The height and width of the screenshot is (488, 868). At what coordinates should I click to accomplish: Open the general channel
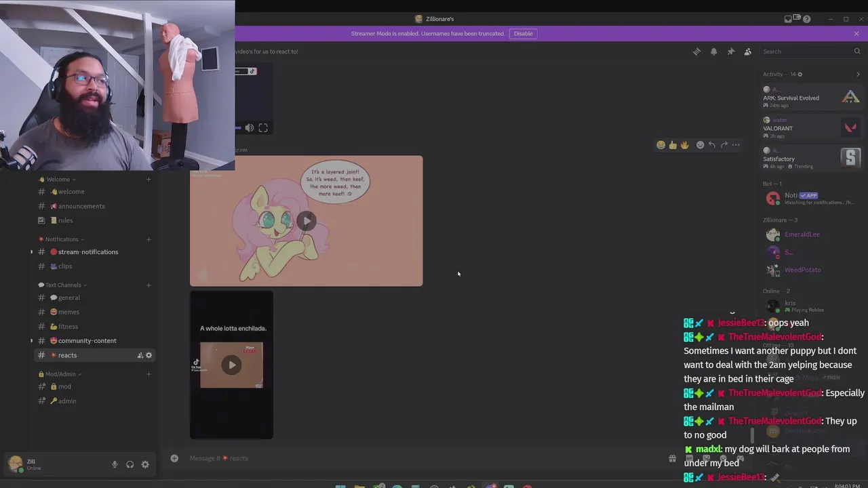[95, 298]
